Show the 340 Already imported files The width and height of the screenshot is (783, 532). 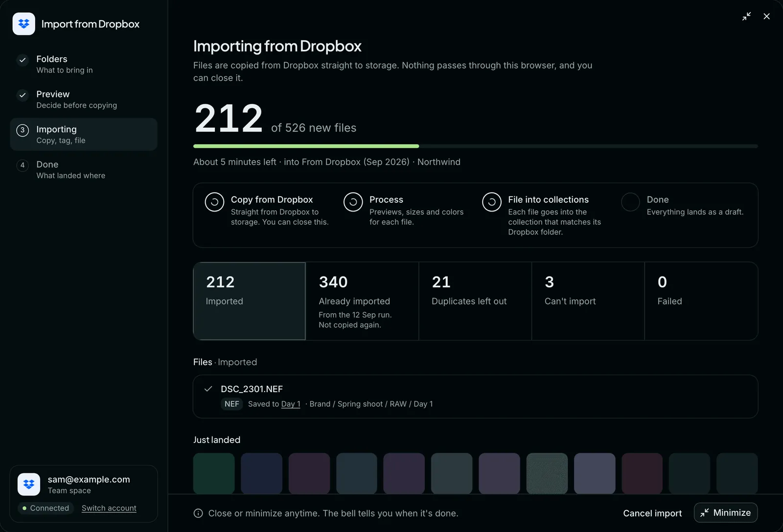tap(362, 301)
